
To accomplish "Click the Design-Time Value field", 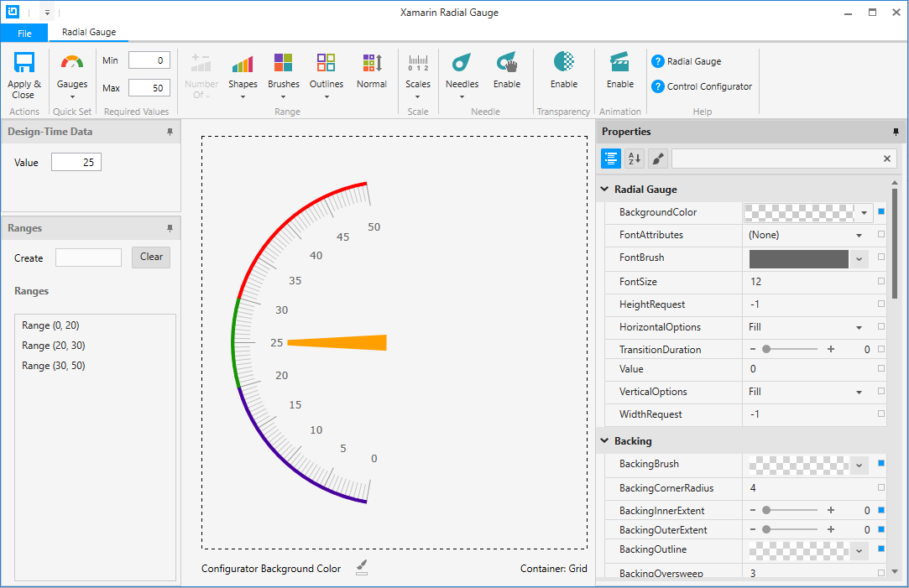I will (76, 162).
